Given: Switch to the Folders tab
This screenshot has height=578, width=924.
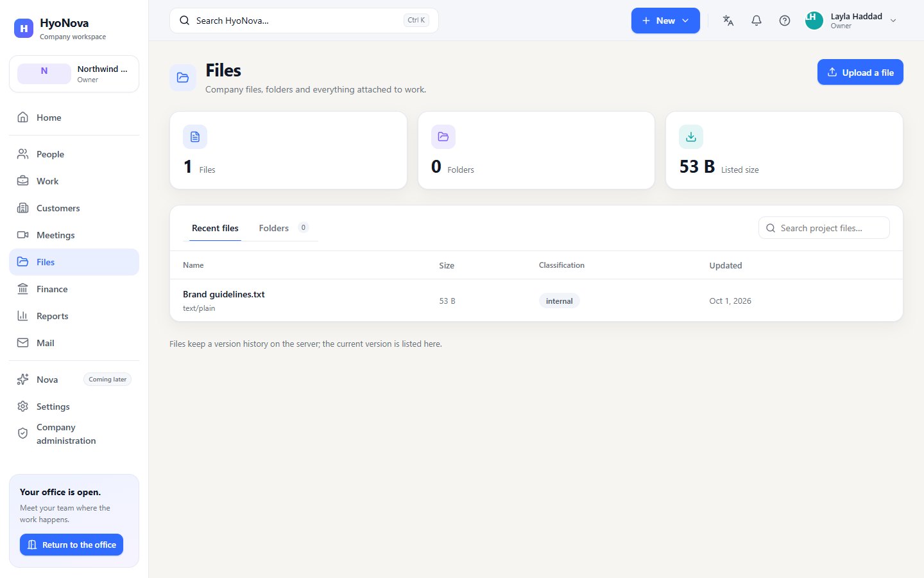Looking at the screenshot, I should [x=283, y=228].
